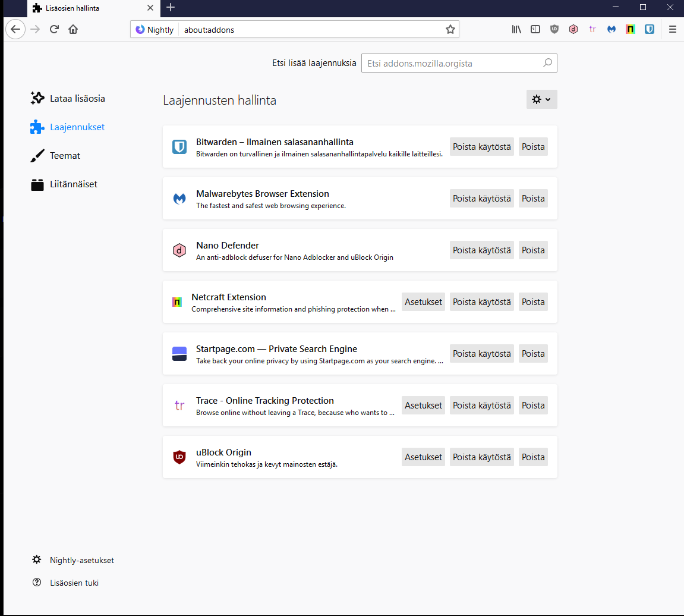Disable Netcraft Extension

click(481, 302)
